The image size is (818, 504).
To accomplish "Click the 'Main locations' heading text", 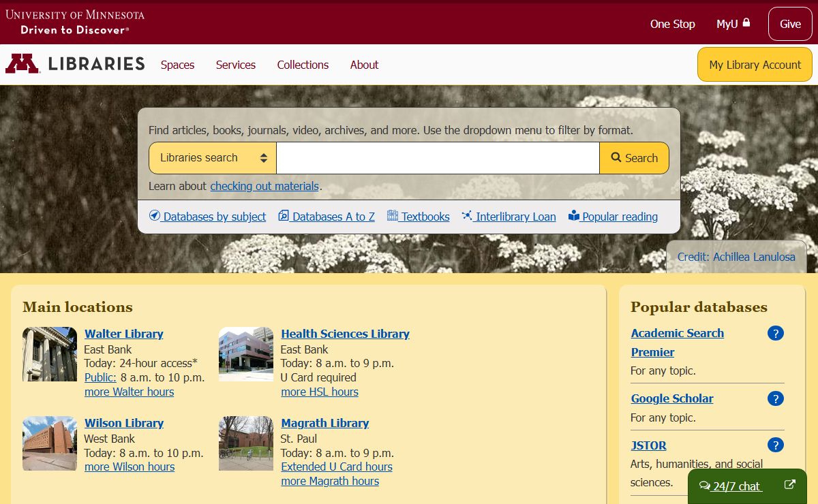I will [78, 307].
